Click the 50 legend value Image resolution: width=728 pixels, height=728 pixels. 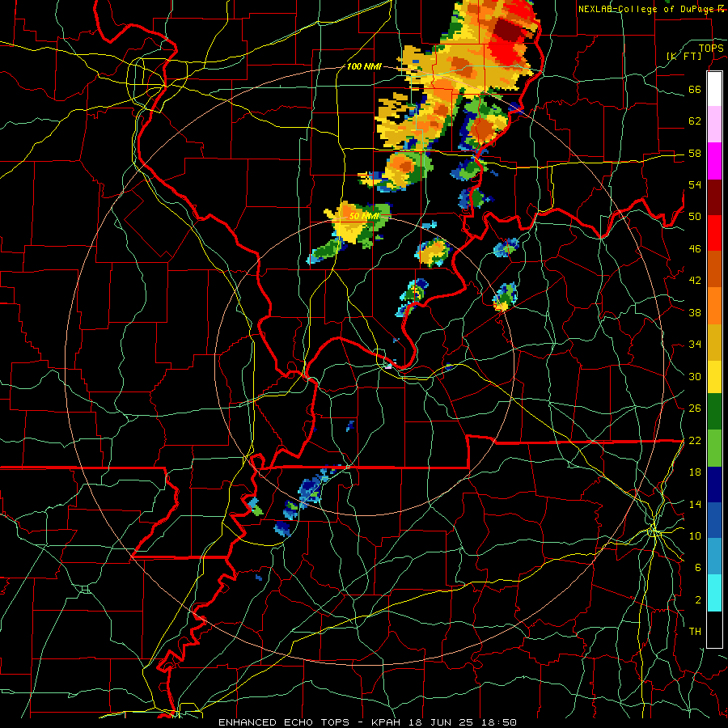point(695,217)
